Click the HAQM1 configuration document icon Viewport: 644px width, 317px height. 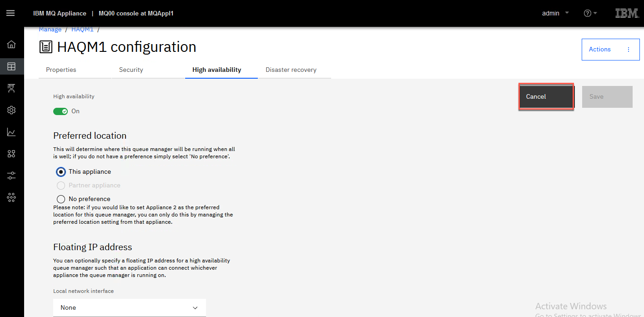click(x=46, y=47)
